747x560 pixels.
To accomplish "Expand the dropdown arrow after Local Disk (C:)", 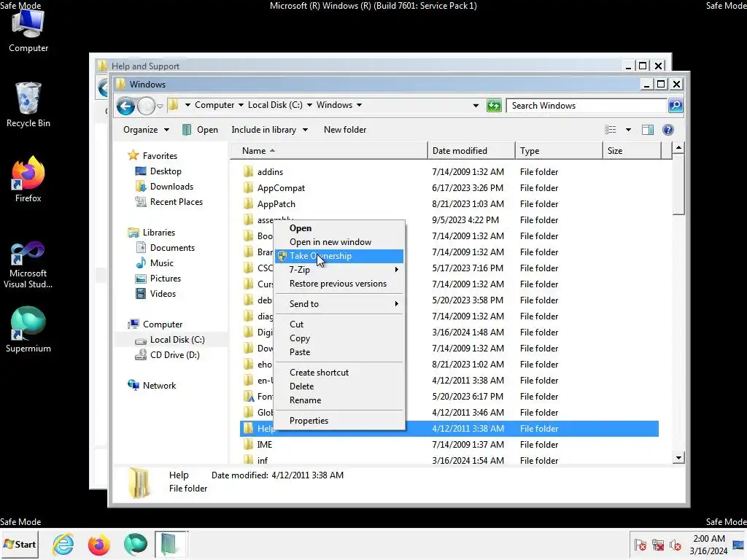I will tap(309, 105).
